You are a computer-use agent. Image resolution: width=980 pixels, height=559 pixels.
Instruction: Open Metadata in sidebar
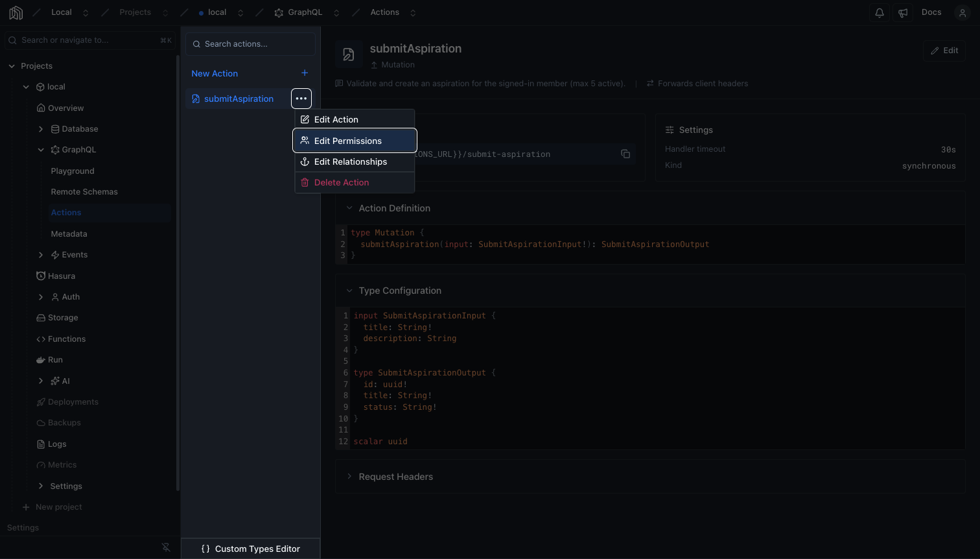[69, 233]
